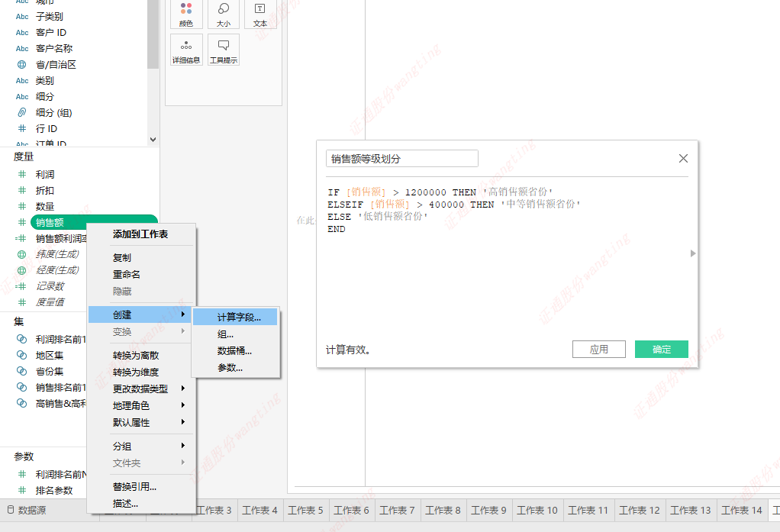Image resolution: width=780 pixels, height=532 pixels.
Task: Select 计算字段... in the submenu
Action: click(x=235, y=317)
